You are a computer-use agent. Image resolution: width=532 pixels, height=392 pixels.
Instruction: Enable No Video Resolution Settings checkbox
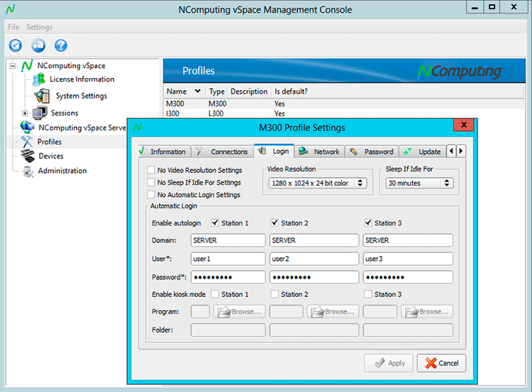[151, 170]
